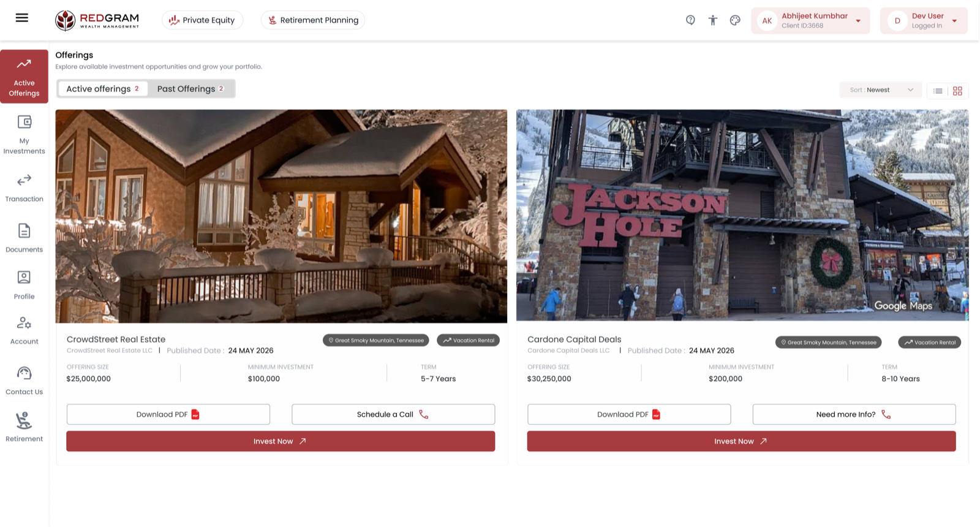Open the Jackson Hole offering image
Image resolution: width=980 pixels, height=527 pixels.
(742, 215)
